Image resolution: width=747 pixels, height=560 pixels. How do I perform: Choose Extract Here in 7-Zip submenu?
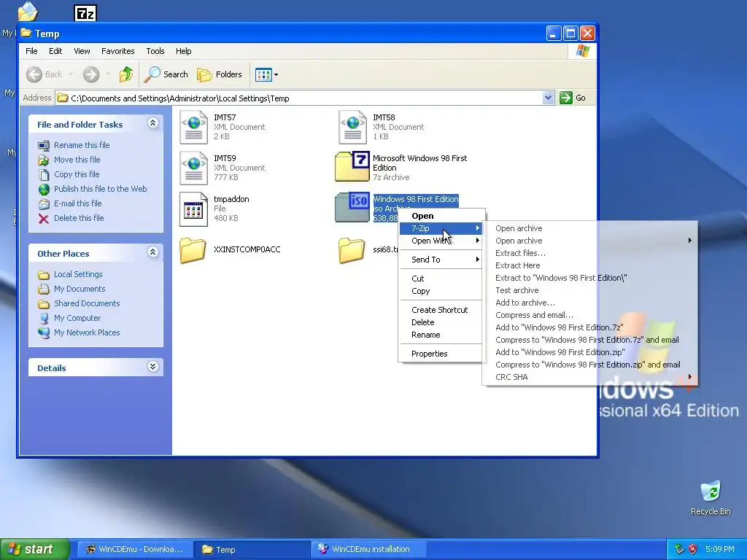[x=589, y=265]
